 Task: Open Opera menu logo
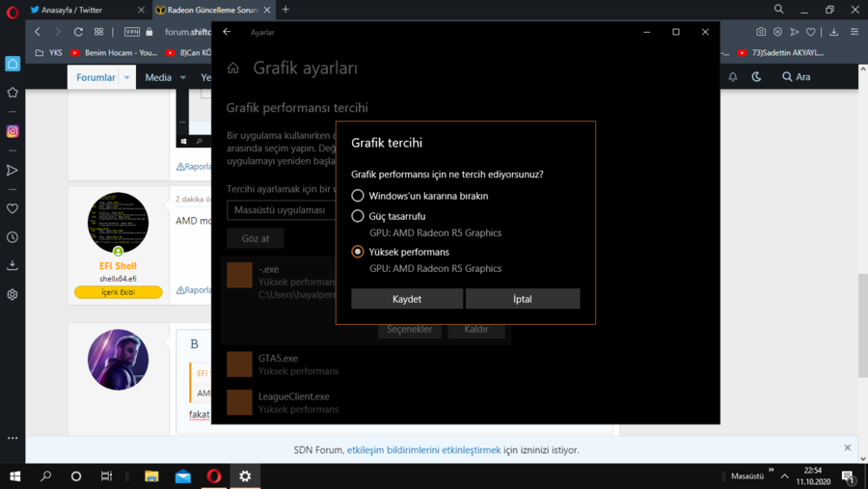tap(13, 12)
